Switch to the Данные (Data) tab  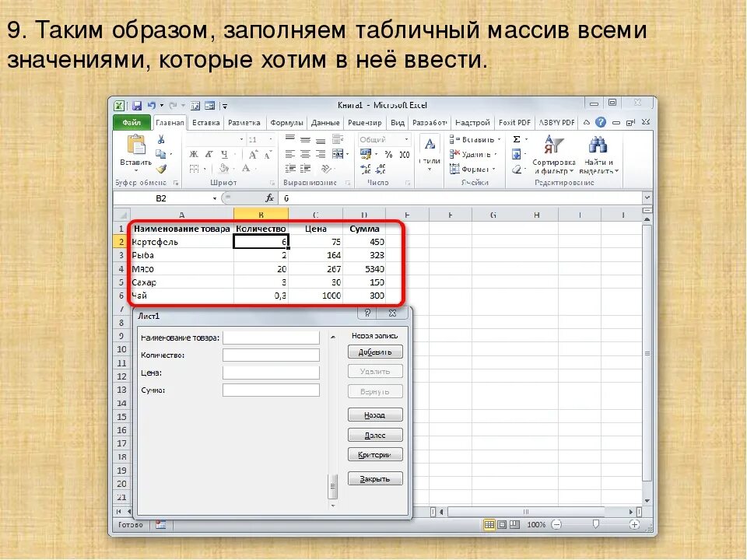(x=325, y=122)
